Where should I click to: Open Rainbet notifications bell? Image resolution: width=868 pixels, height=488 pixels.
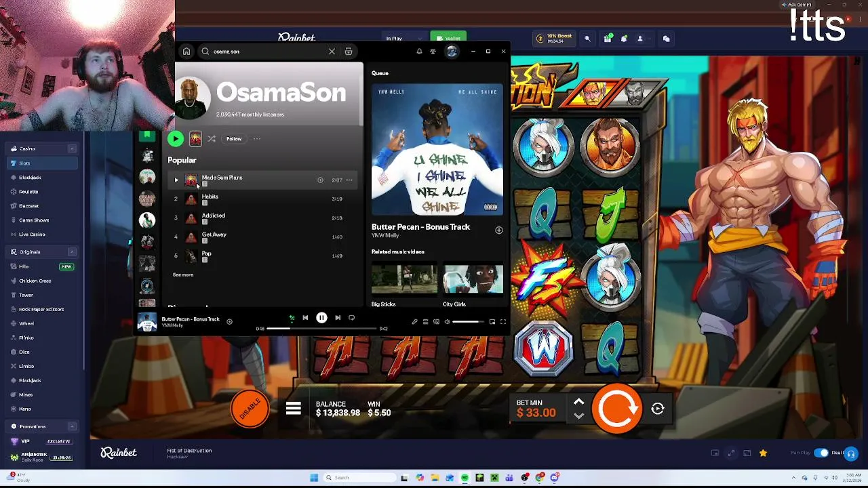pos(624,39)
